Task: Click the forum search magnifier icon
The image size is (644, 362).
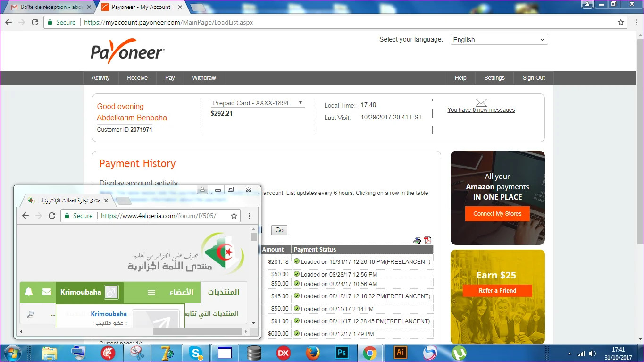Action: pos(31,314)
